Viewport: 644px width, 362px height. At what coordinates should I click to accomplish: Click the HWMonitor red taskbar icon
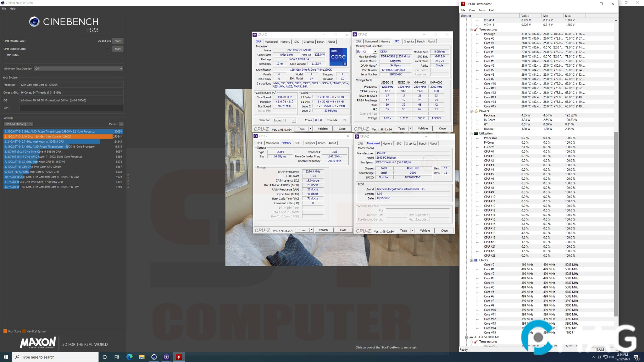click(x=179, y=357)
